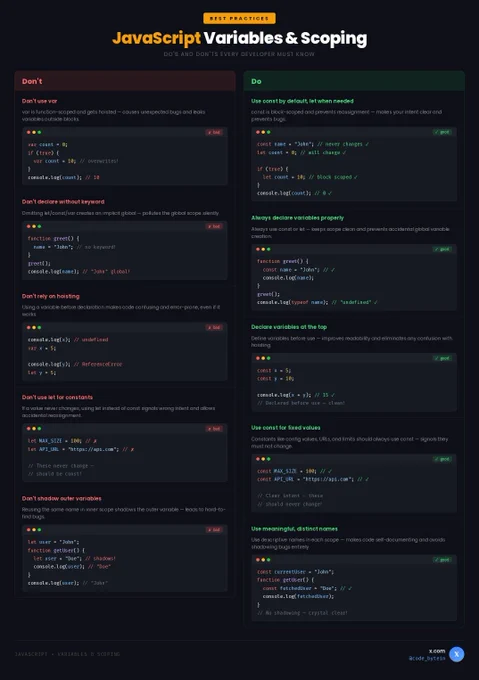Click the 'Declare variables at the top' heading
Screen dimensions: 479x680
point(289,327)
